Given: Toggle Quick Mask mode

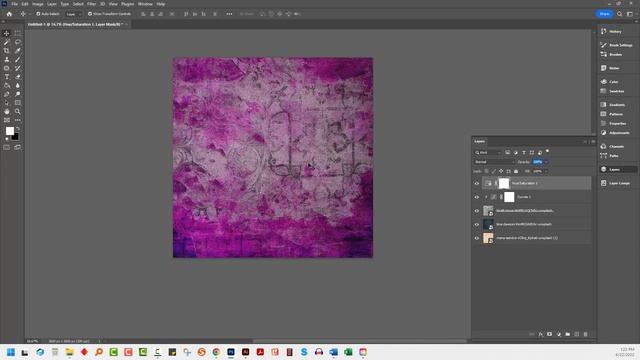Looking at the screenshot, I should 7,147.
